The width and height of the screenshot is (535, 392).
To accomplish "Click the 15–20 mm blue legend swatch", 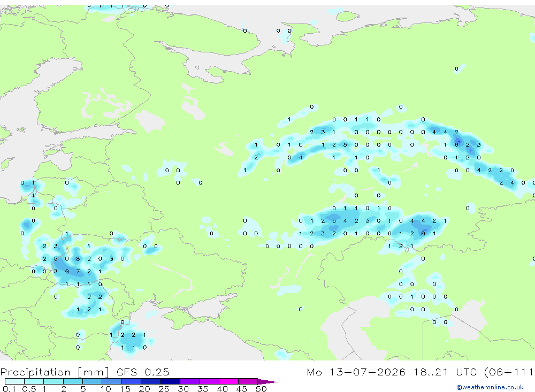I will (x=131, y=381).
